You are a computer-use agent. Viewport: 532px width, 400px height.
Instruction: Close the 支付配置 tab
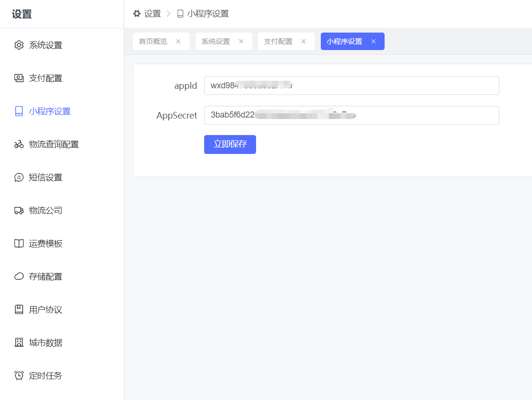click(x=304, y=42)
